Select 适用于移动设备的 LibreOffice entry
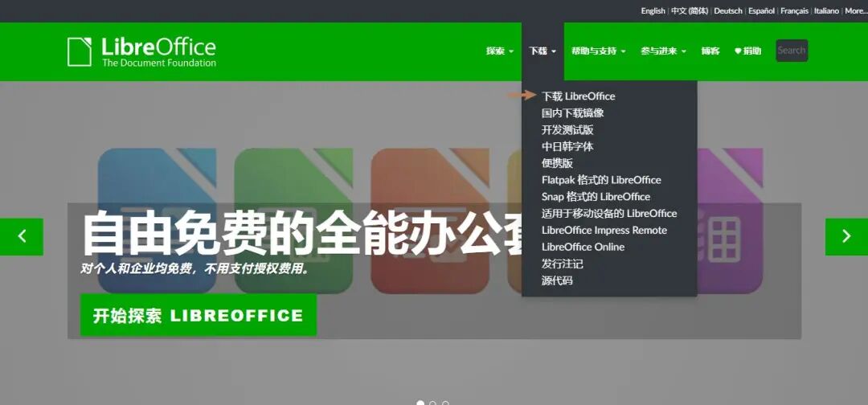This screenshot has height=405, width=868. click(609, 213)
